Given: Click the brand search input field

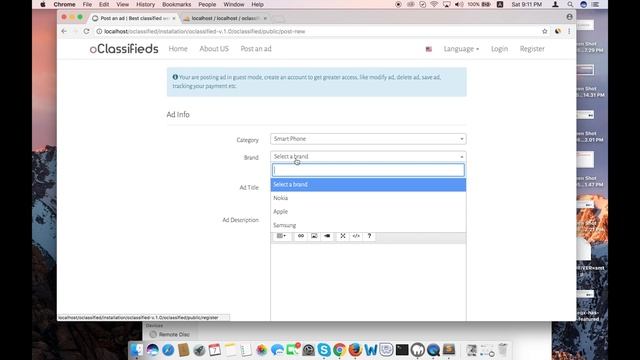Looking at the screenshot, I should point(368,170).
